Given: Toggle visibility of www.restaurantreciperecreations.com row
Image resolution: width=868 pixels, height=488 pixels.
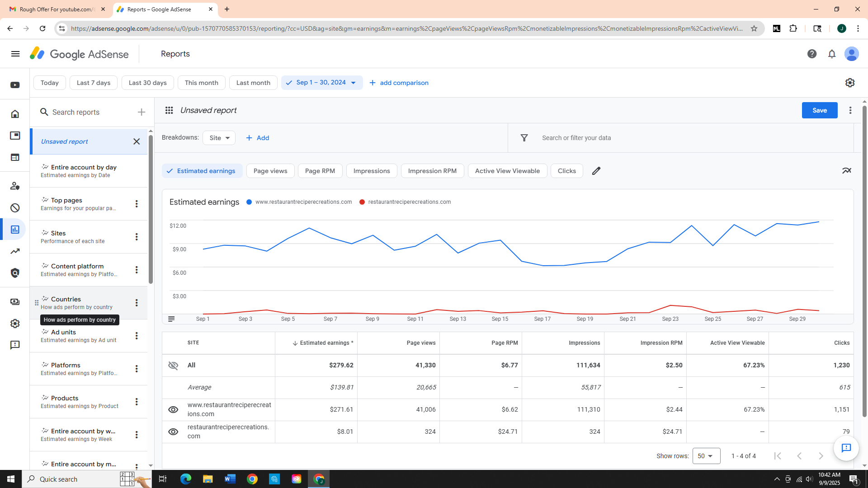Looking at the screenshot, I should point(173,409).
